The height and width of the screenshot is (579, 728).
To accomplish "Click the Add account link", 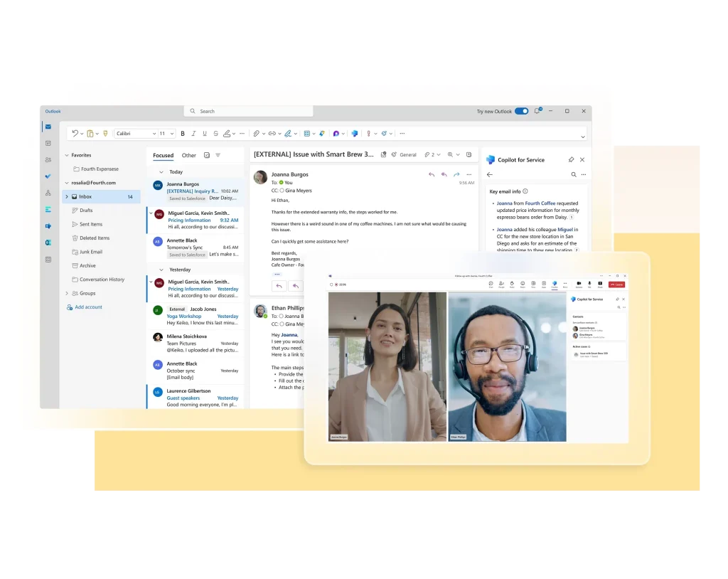I will point(88,307).
